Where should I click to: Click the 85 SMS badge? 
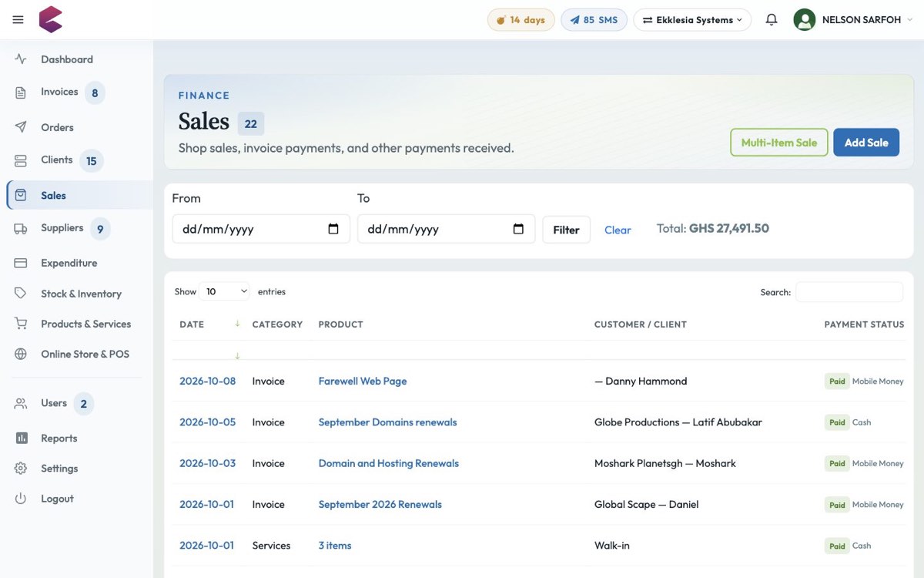pos(594,20)
